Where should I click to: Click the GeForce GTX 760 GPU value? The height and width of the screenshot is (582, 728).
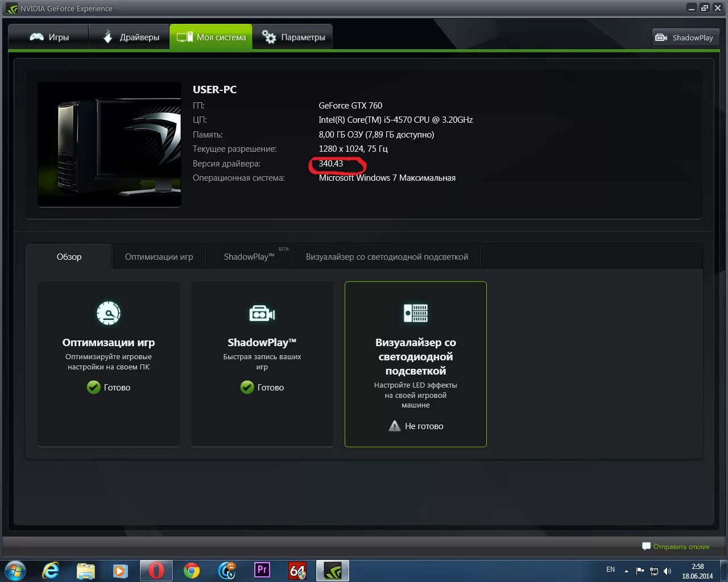pyautogui.click(x=350, y=105)
